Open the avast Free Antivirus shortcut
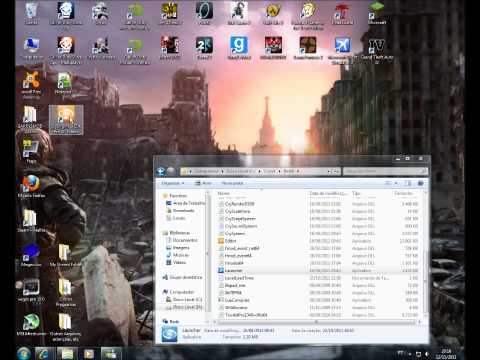480x360 pixels. [31, 85]
